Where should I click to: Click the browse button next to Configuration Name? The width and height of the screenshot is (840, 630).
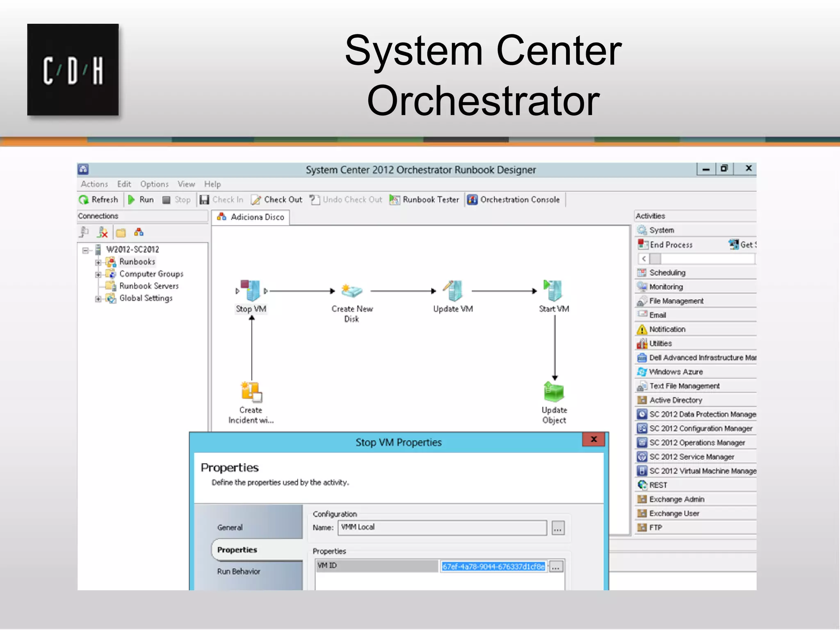pos(558,528)
